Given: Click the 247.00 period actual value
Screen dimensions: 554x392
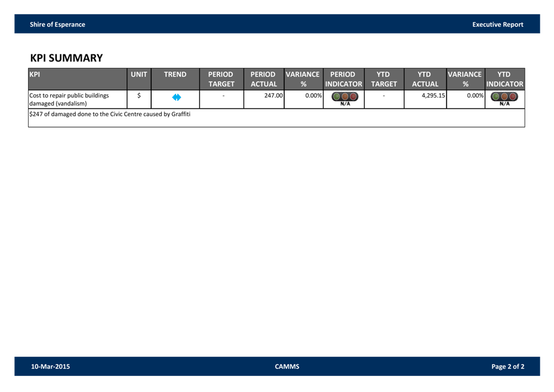Looking at the screenshot, I should (x=273, y=95).
